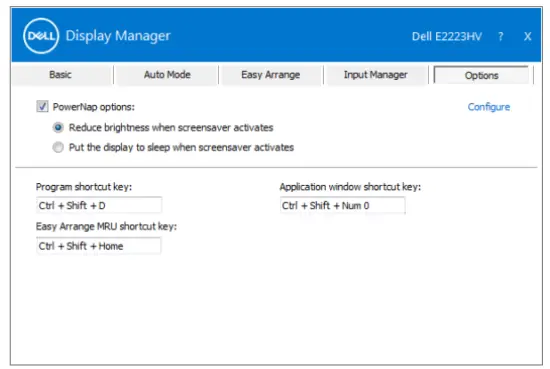Click the Dell logo icon
The height and width of the screenshot is (369, 550).
point(41,36)
